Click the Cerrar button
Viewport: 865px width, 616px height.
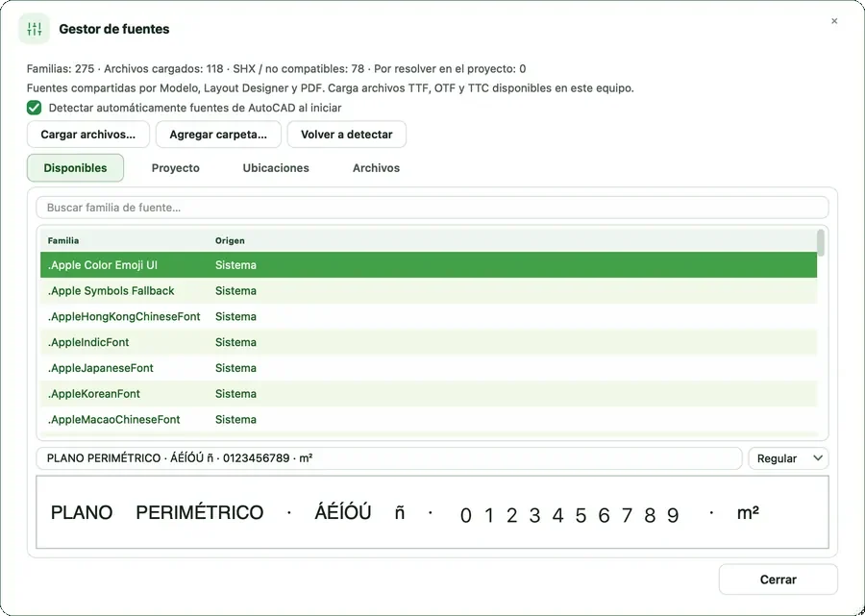click(x=778, y=579)
